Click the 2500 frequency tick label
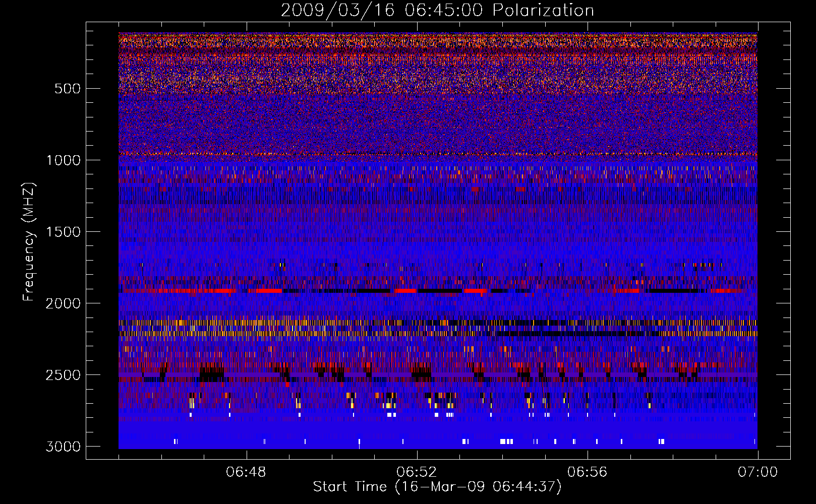The width and height of the screenshot is (816, 504). (x=63, y=375)
